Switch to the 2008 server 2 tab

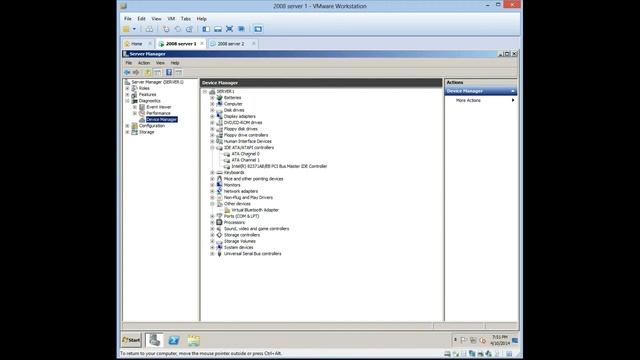click(231, 44)
